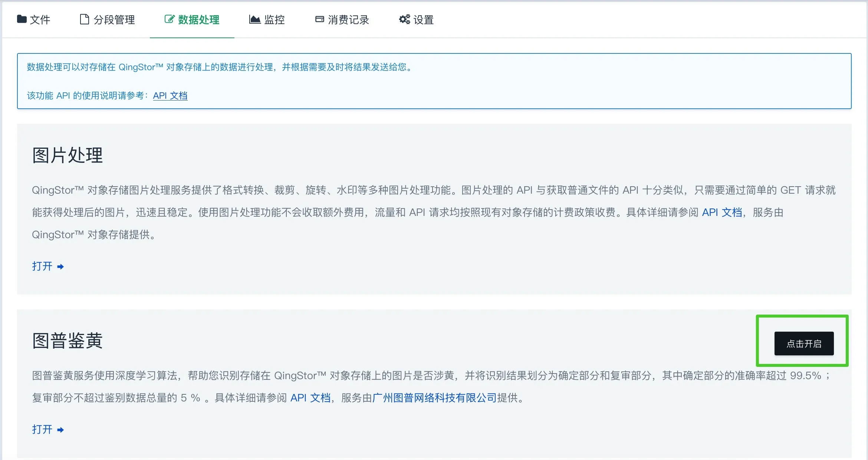Click arrow icon under 图普鉴黄 section

pos(60,430)
